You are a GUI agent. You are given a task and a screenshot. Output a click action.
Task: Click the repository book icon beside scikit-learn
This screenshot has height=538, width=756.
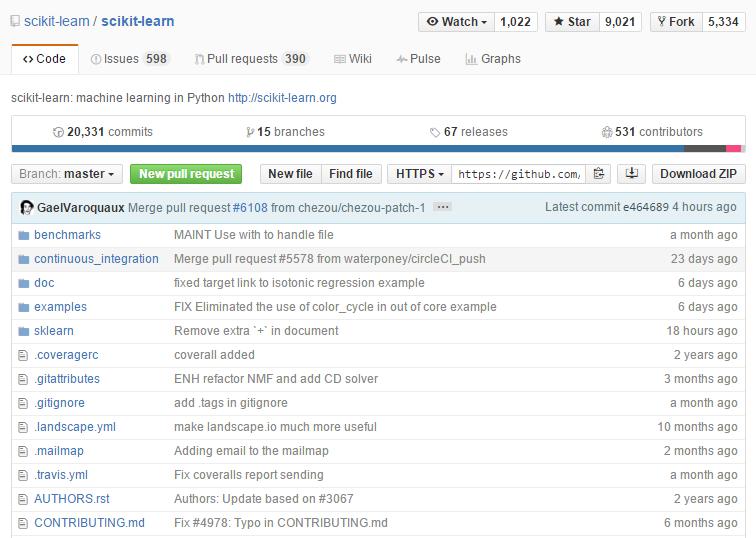point(15,22)
